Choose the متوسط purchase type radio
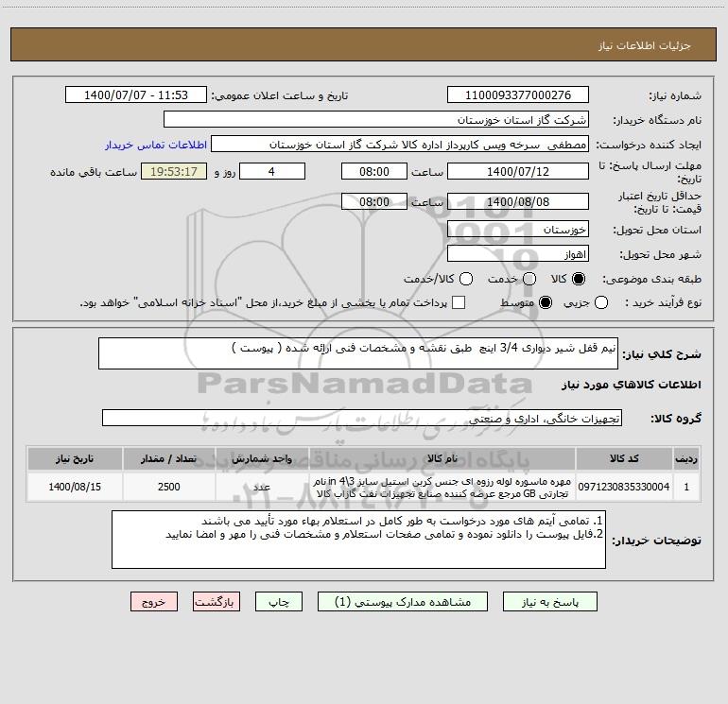The width and height of the screenshot is (728, 704). coord(546,302)
